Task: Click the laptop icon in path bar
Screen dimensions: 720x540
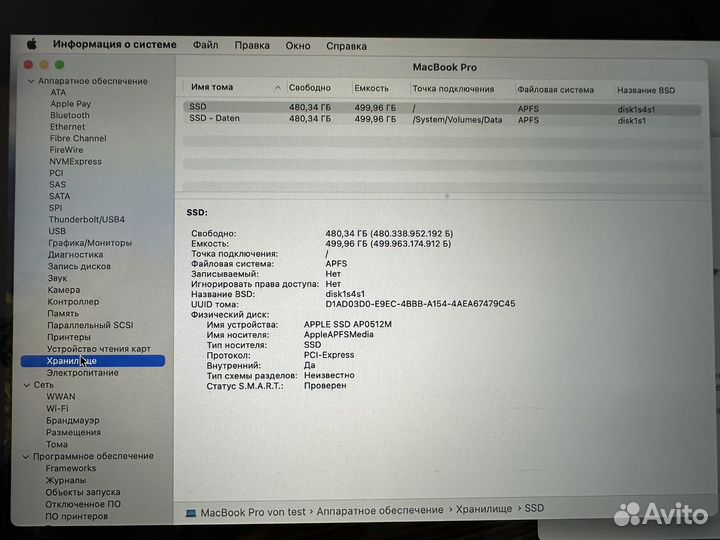Action: (191, 513)
